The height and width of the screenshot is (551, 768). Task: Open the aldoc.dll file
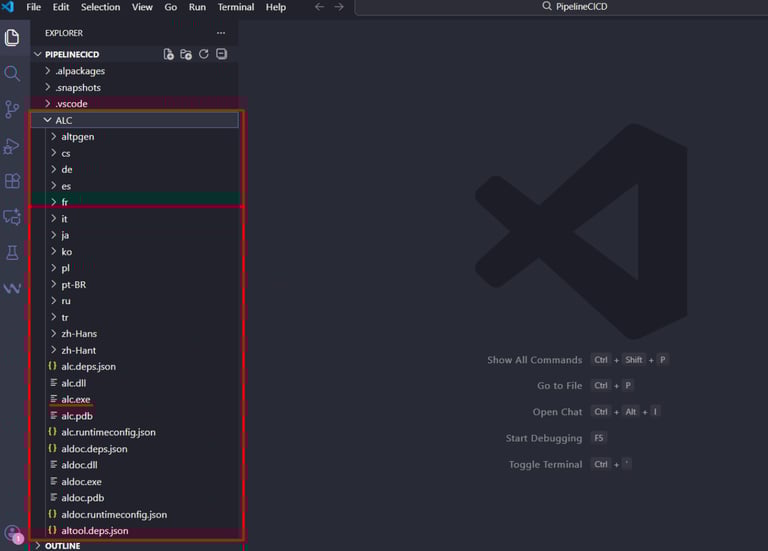(x=135, y=465)
